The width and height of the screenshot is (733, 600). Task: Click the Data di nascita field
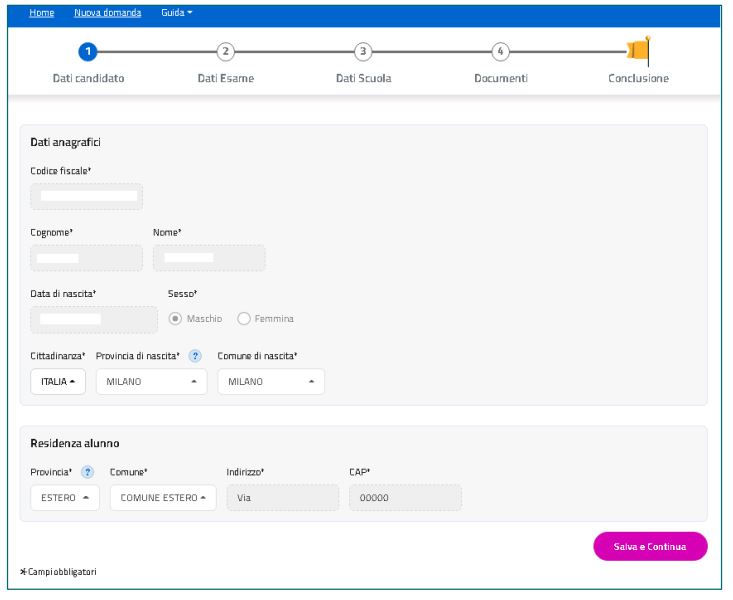[x=94, y=320]
